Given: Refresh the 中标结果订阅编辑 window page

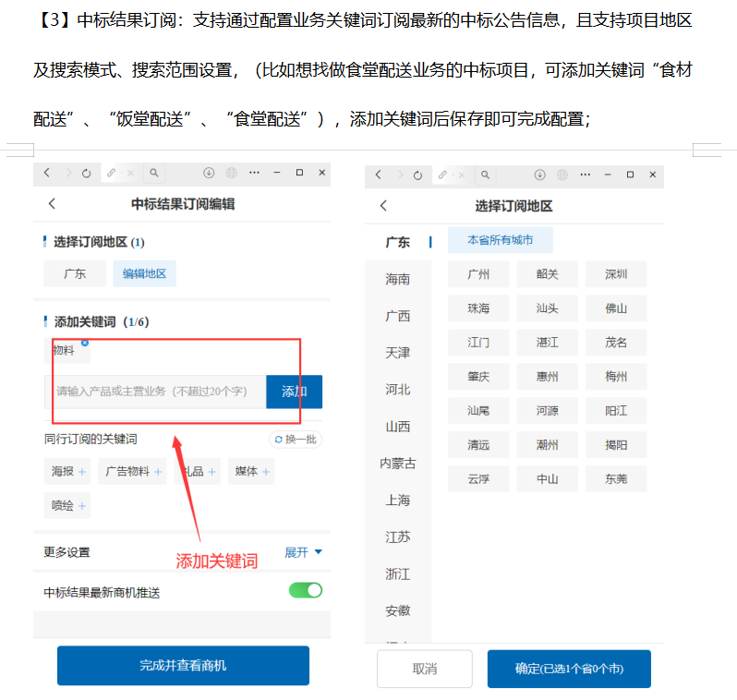Looking at the screenshot, I should [x=86, y=173].
